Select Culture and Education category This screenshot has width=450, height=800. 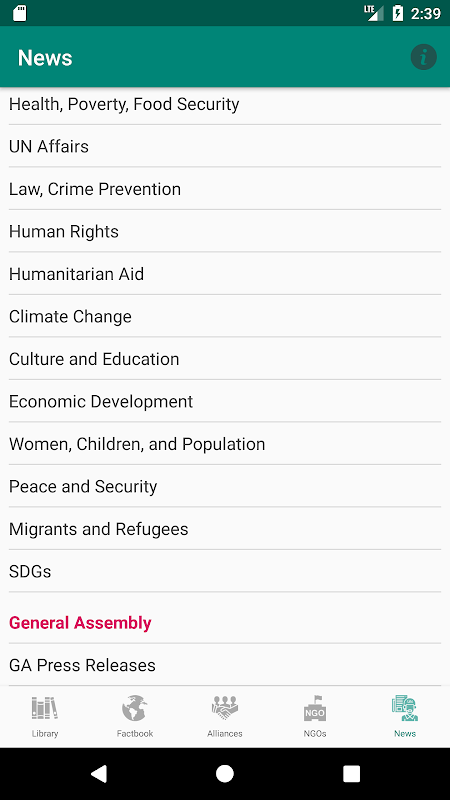(x=225, y=359)
